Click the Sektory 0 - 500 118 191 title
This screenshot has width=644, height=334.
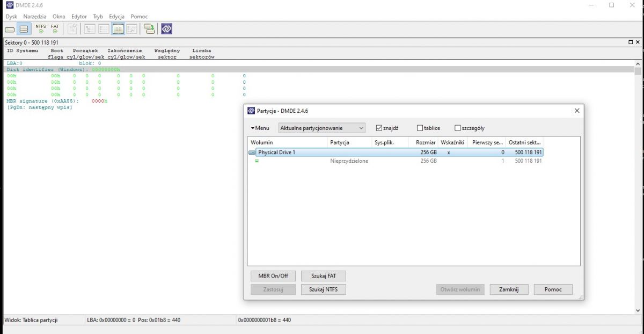31,42
